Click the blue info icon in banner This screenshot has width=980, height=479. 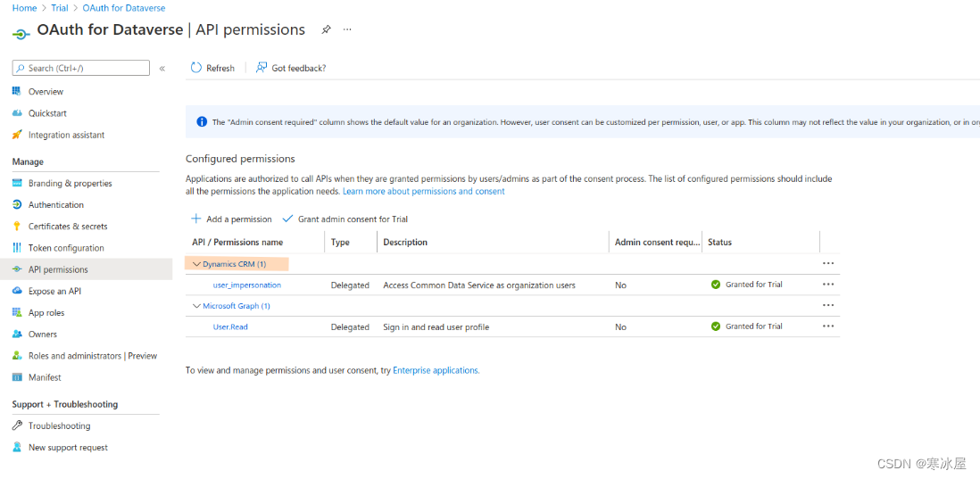pyautogui.click(x=202, y=122)
